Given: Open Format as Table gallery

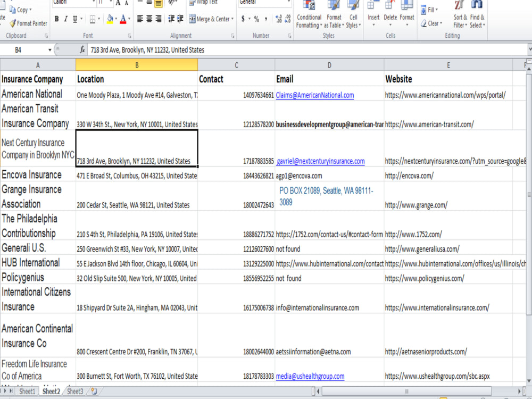Looking at the screenshot, I should 334,14.
